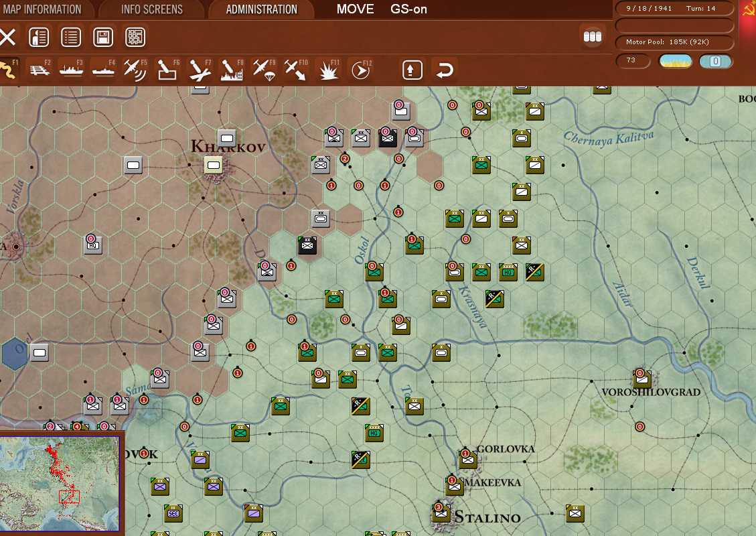This screenshot has height=536, width=756.
Task: Select the F7 bomb airfield icon
Action: [200, 70]
